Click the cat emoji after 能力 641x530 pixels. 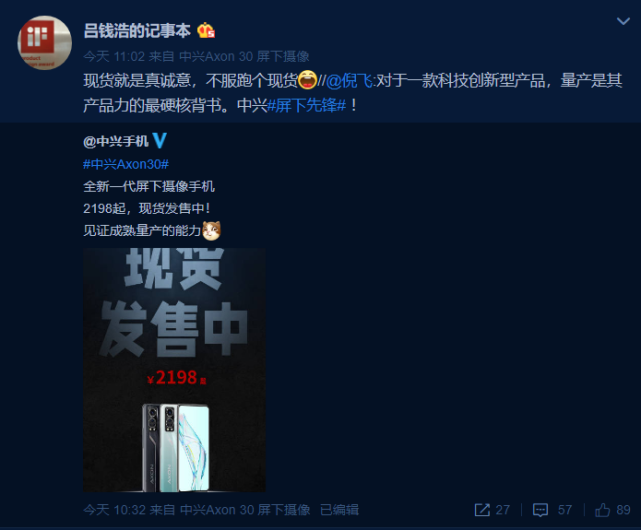211,231
